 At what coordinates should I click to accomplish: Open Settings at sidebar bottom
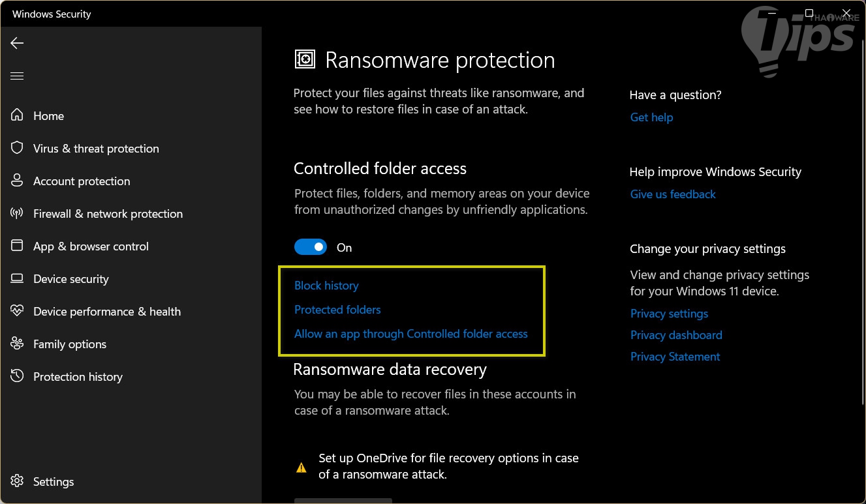(x=53, y=482)
